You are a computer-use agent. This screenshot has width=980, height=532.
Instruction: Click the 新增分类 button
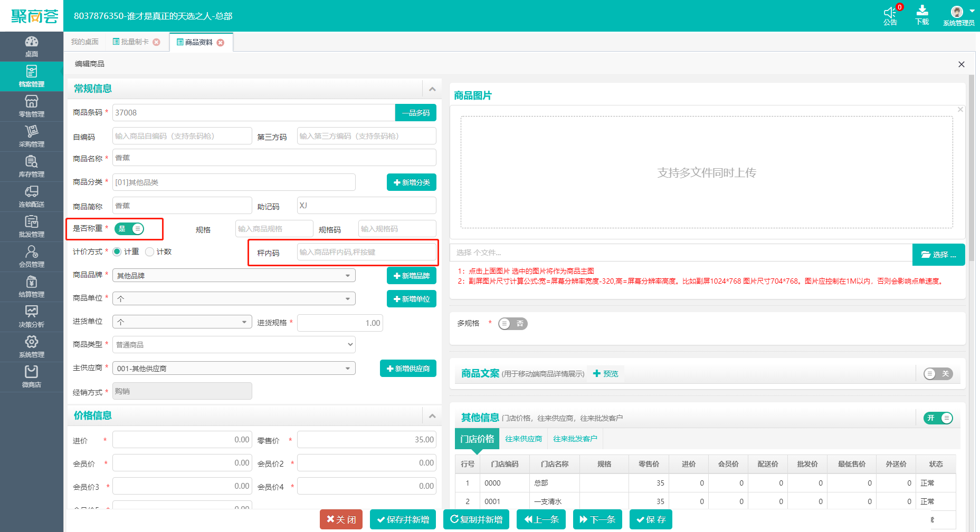(x=411, y=182)
